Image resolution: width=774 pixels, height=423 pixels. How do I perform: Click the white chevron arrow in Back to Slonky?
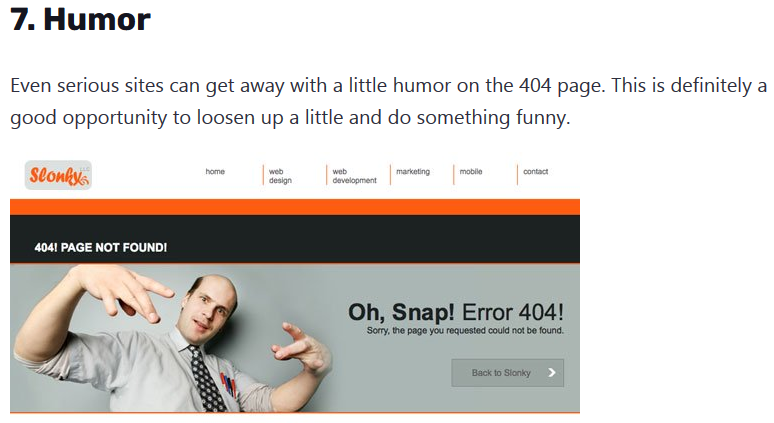[x=552, y=373]
